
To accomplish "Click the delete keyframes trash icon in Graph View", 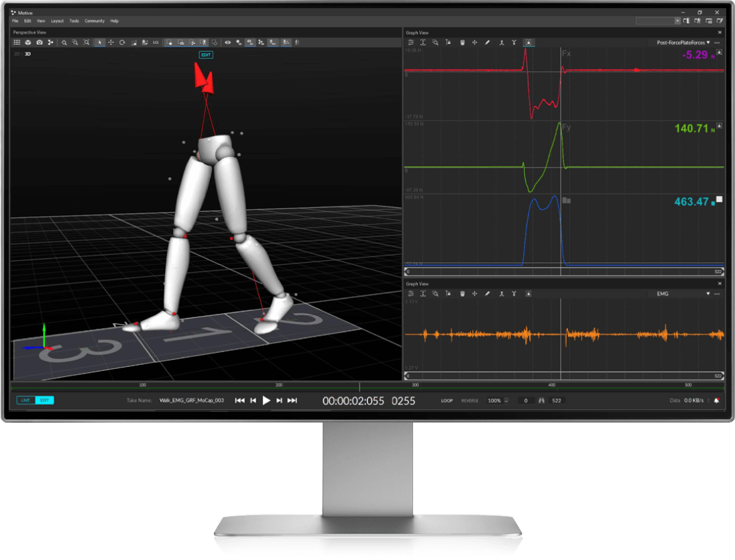I will pos(462,42).
